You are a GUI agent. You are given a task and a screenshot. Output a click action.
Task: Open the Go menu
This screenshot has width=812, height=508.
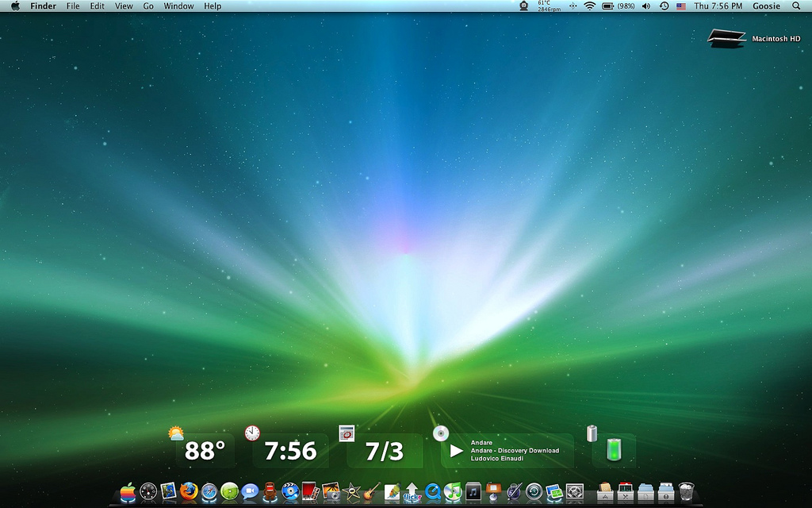pos(148,6)
